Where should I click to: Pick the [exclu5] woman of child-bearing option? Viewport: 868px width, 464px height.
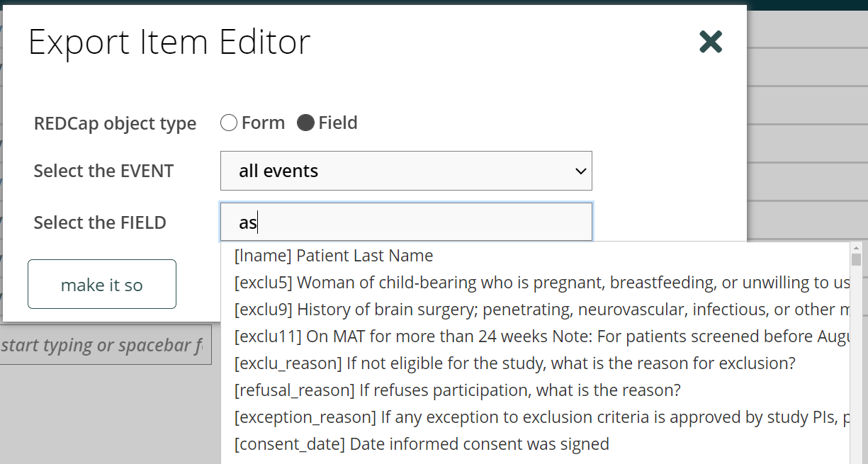(x=542, y=282)
